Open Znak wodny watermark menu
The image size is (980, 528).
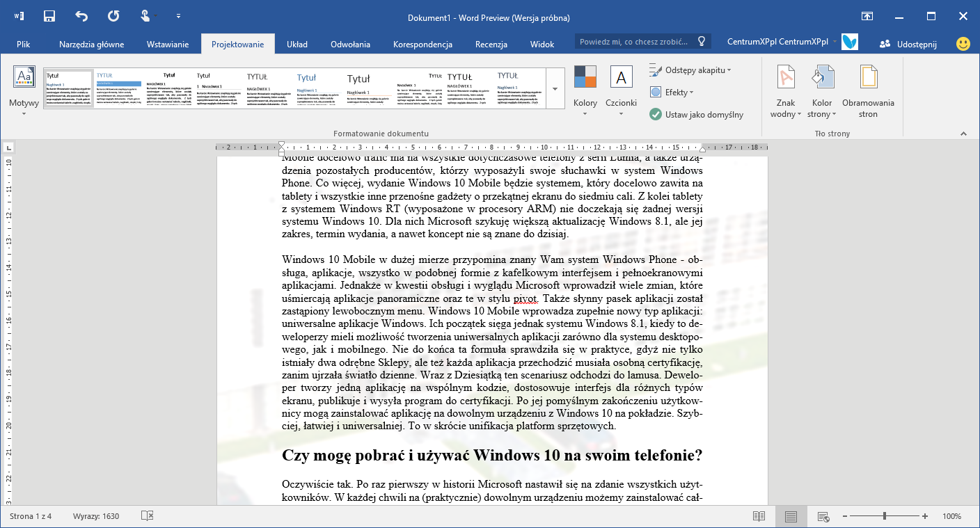click(x=786, y=92)
